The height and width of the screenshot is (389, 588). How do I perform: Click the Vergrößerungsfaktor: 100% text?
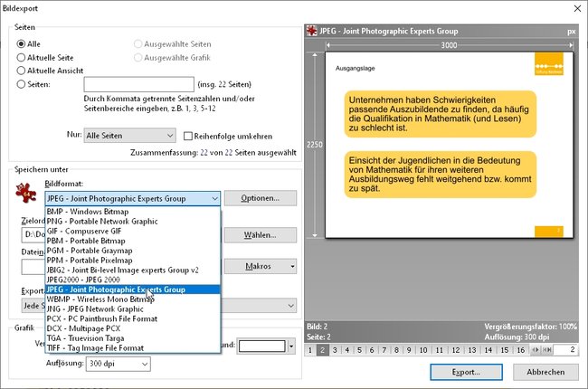(530, 327)
